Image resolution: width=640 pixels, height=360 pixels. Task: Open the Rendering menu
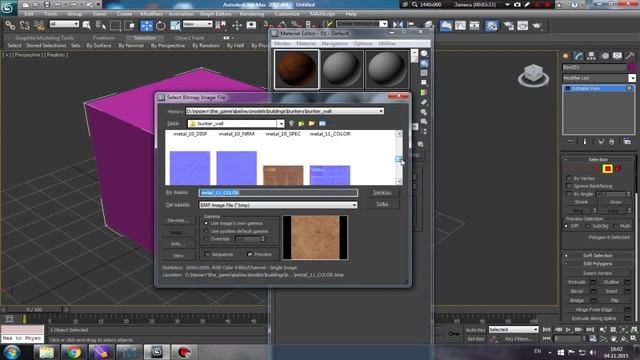pos(251,14)
